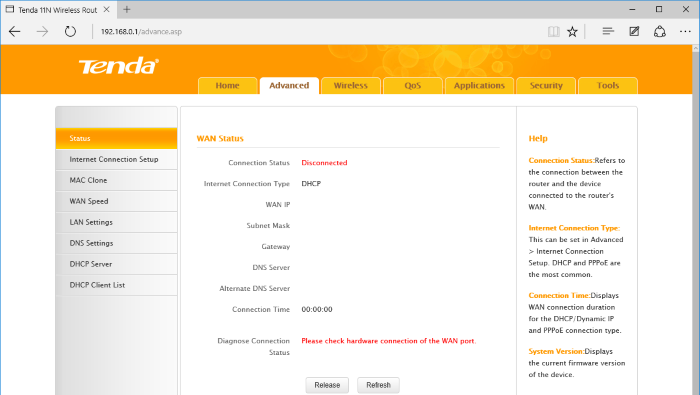Go to WAN Speed page

coord(117,201)
